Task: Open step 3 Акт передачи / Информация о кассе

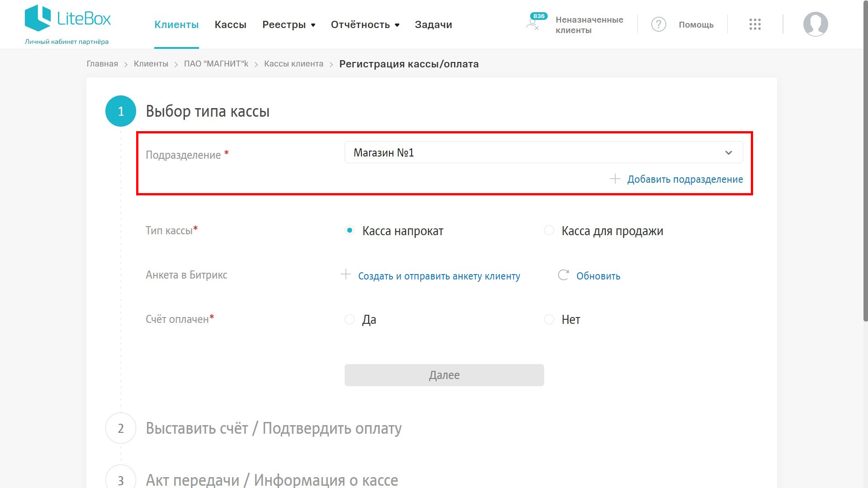Action: point(272,480)
